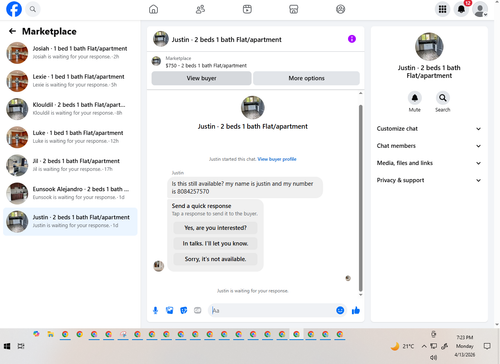Click the purple conversation info icon
500x364 pixels.
(x=352, y=39)
